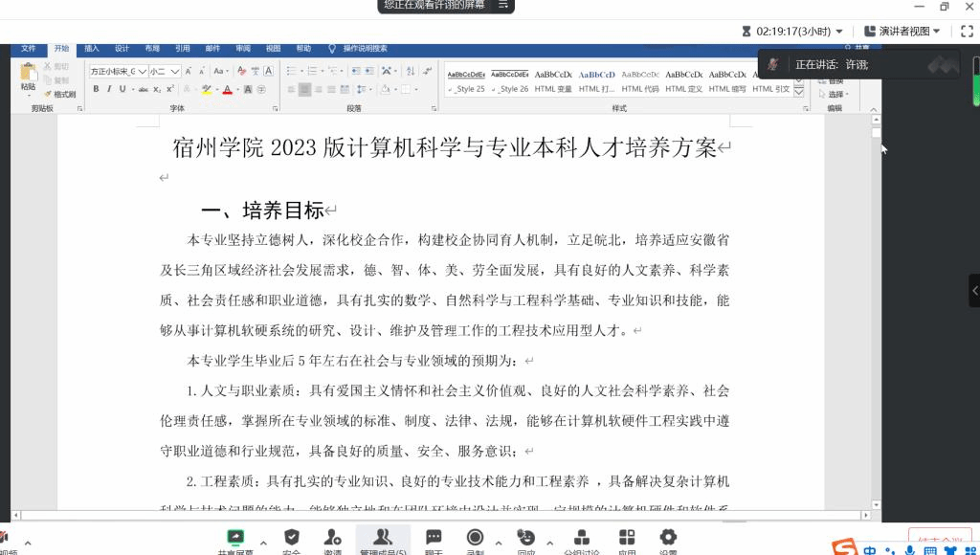This screenshot has height=555, width=980.
Task: Click the Paste clipboard icon
Action: click(x=29, y=76)
